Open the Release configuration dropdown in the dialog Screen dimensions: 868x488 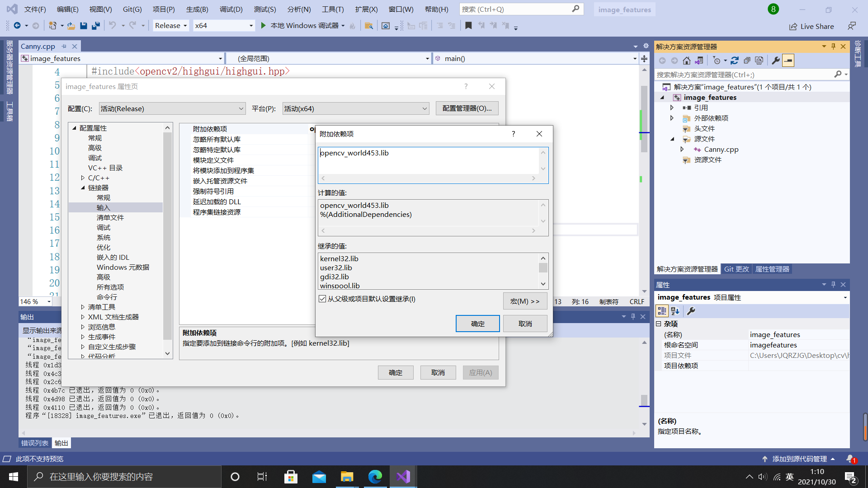(x=172, y=108)
